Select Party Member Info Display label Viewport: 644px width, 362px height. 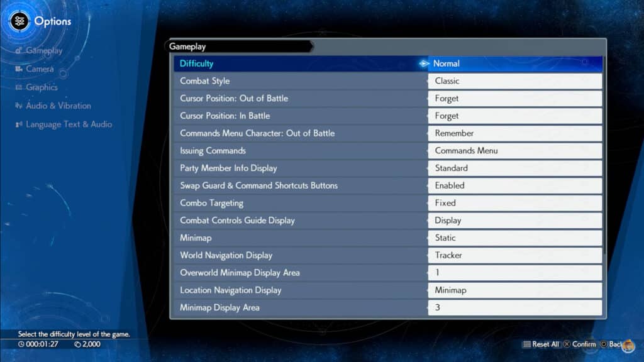coord(228,168)
